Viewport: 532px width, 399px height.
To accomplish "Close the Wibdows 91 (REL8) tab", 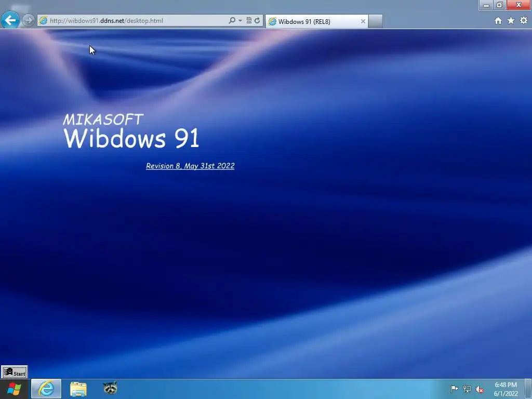I will 363,21.
